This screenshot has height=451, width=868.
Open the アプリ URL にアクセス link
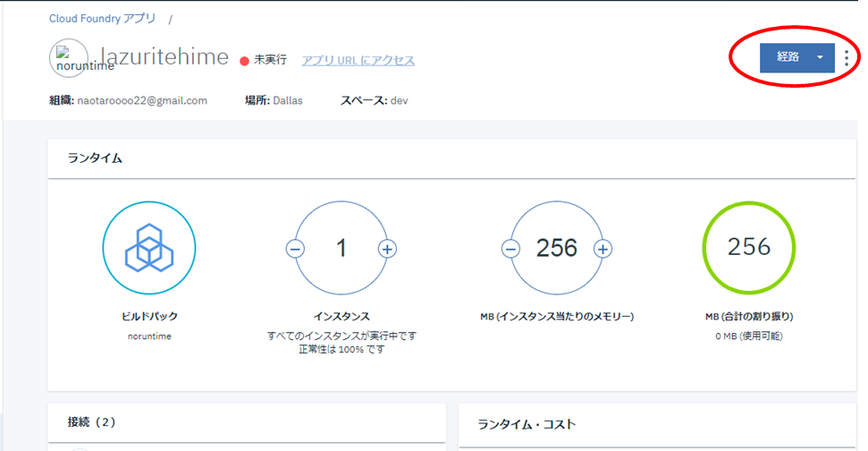coord(358,60)
